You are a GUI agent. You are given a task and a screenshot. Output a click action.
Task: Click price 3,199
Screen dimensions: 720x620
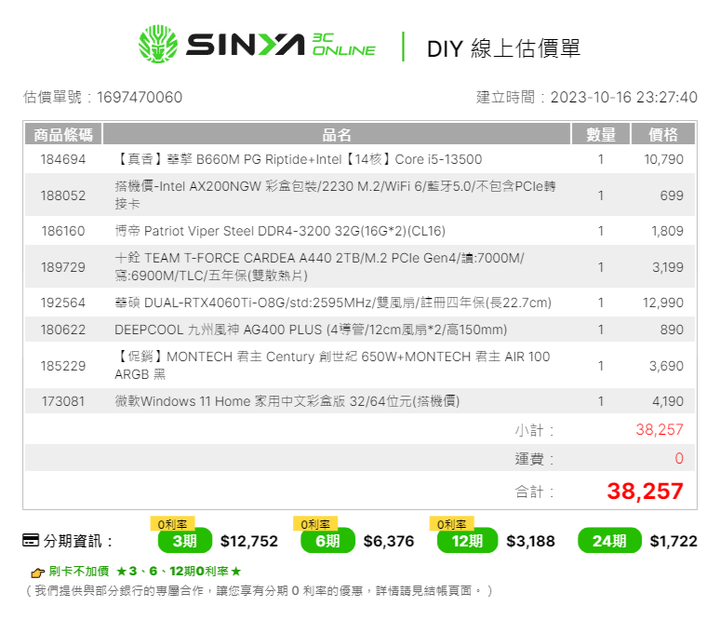point(668,267)
